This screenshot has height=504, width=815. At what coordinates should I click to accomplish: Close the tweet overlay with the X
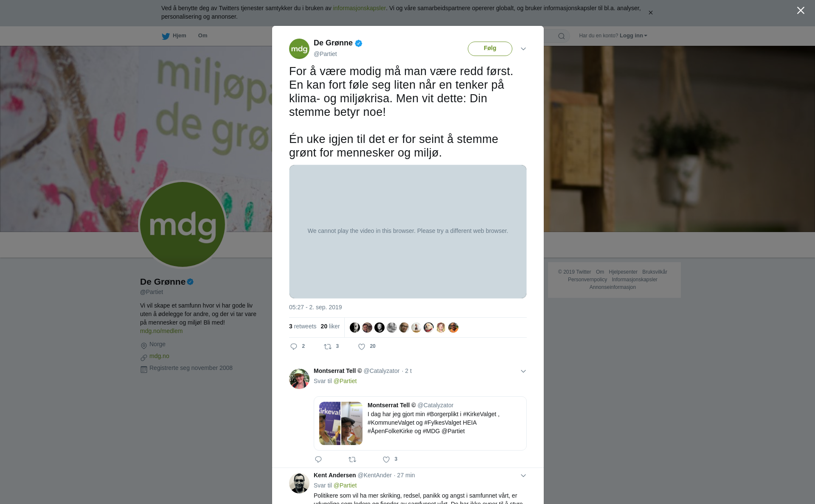[801, 10]
